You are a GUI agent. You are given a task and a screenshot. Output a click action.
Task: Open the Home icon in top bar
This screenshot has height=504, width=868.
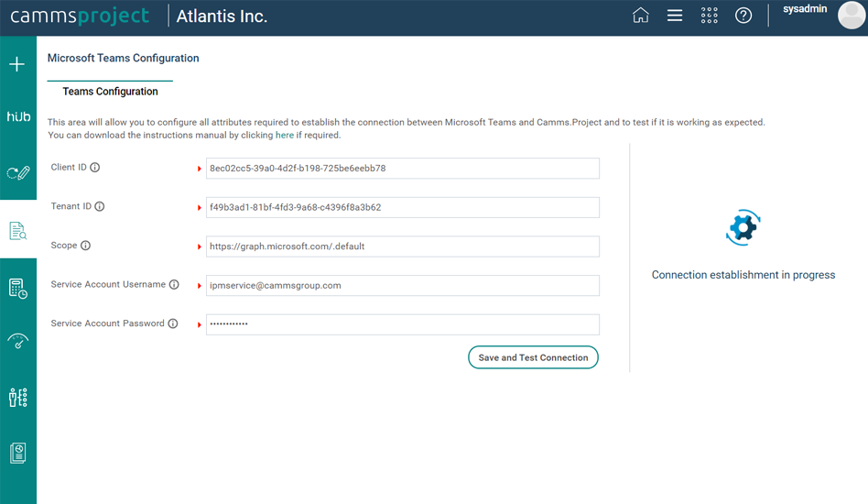pos(641,16)
